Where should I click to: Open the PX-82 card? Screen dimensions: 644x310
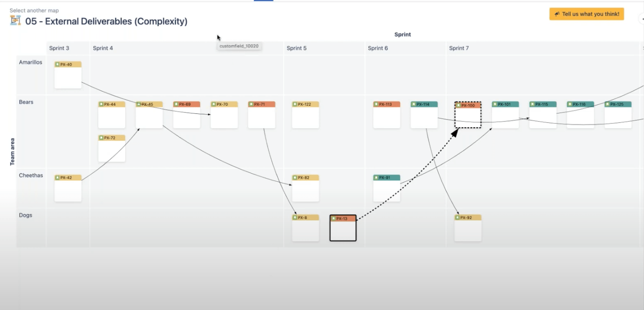coord(306,188)
